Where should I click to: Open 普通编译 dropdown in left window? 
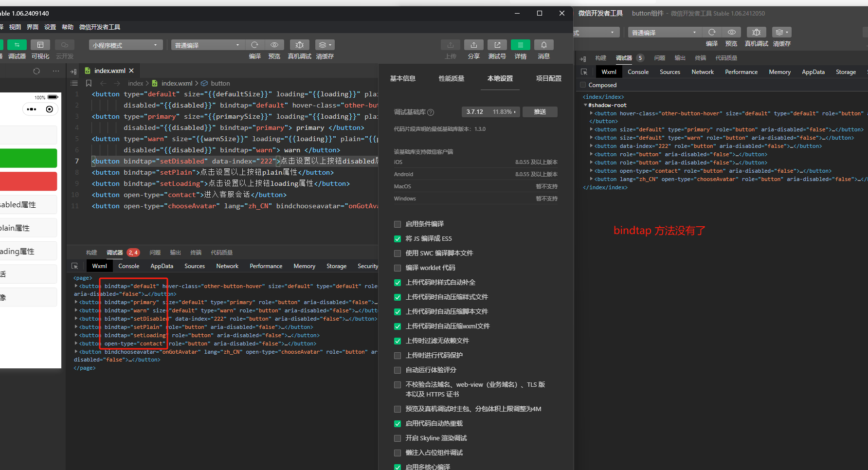coord(208,45)
